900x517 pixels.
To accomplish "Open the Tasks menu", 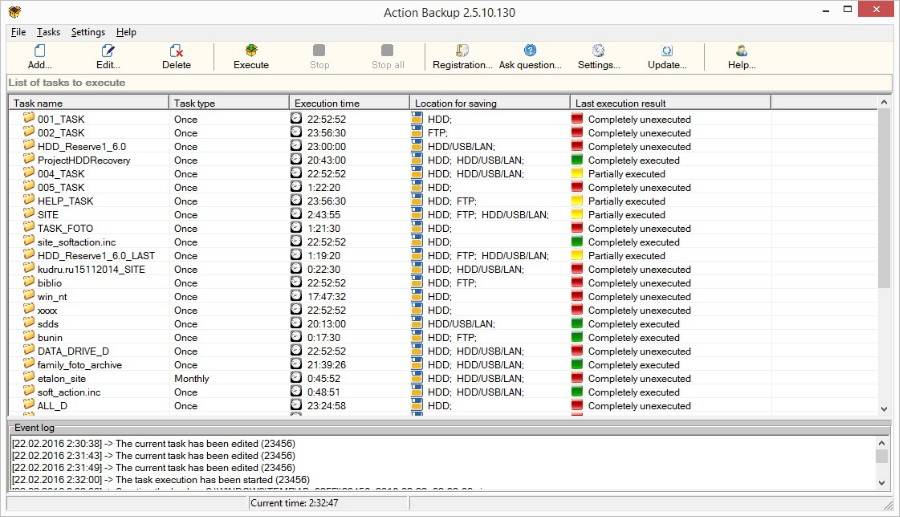I will click(48, 32).
